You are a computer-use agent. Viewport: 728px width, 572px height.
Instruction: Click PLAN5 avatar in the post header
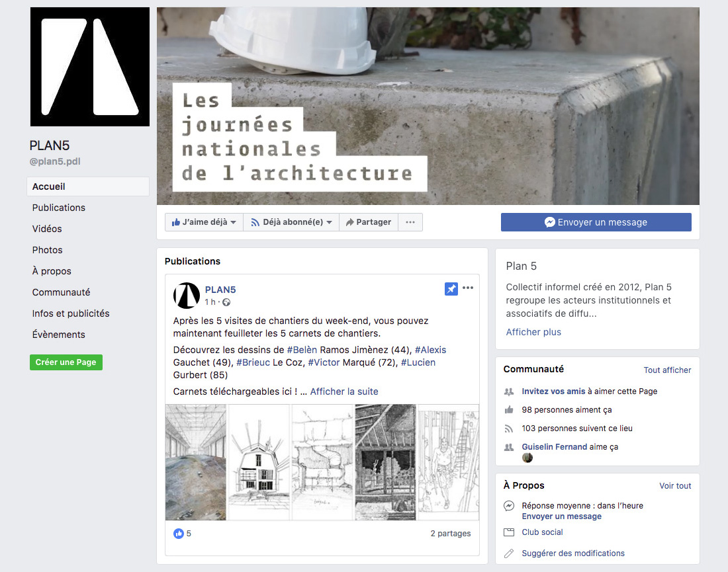coord(187,296)
